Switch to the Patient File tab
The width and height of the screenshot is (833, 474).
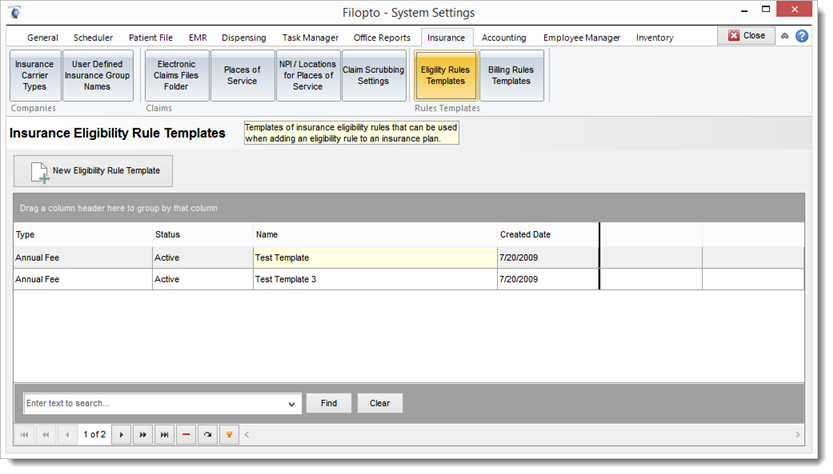[150, 38]
